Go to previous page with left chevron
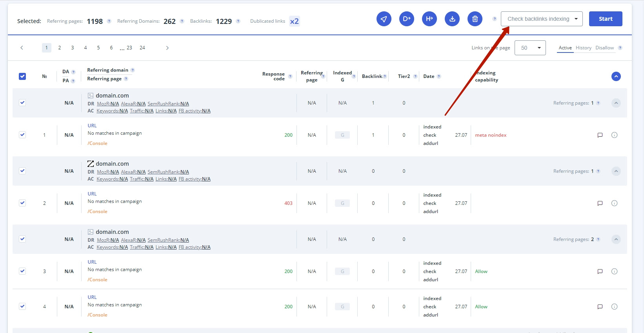 22,48
